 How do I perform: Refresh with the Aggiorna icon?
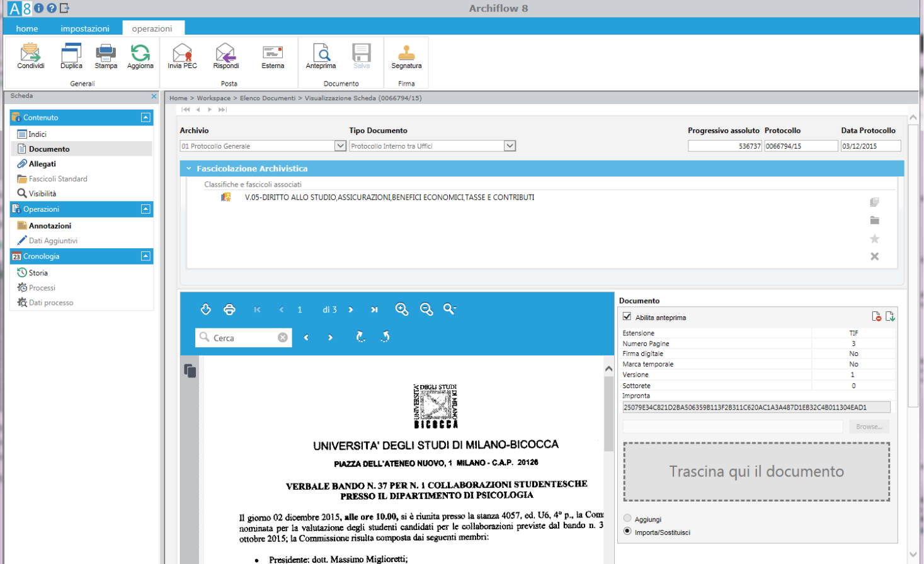pos(140,53)
